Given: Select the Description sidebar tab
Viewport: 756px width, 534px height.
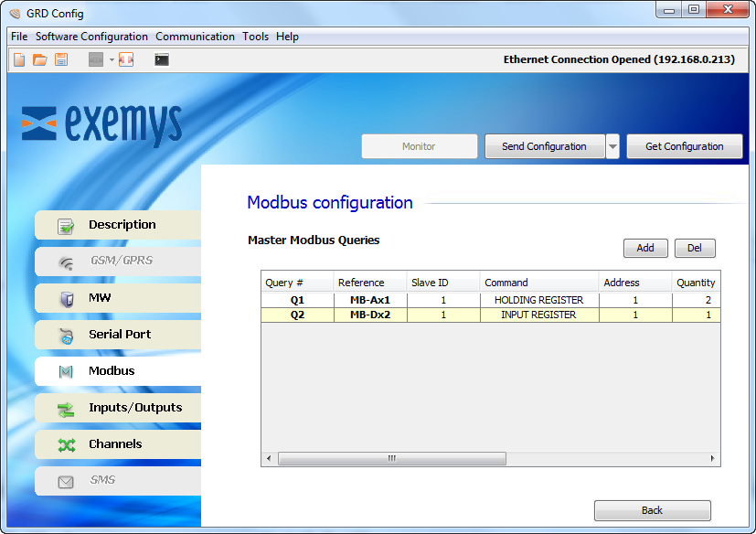Looking at the screenshot, I should [x=118, y=225].
